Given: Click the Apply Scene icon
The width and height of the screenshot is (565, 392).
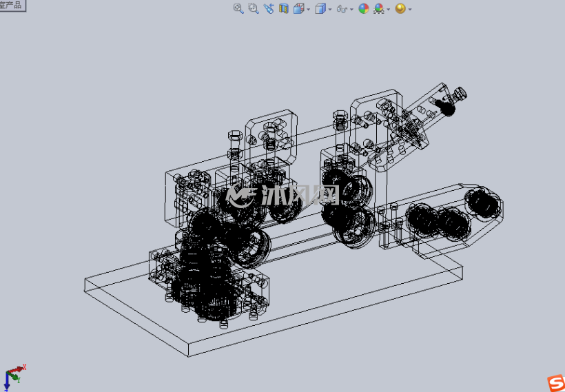Looking at the screenshot, I should (379, 9).
